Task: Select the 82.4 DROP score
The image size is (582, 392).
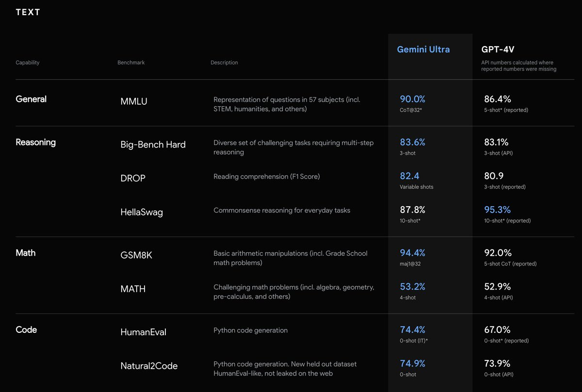Action: tap(409, 176)
